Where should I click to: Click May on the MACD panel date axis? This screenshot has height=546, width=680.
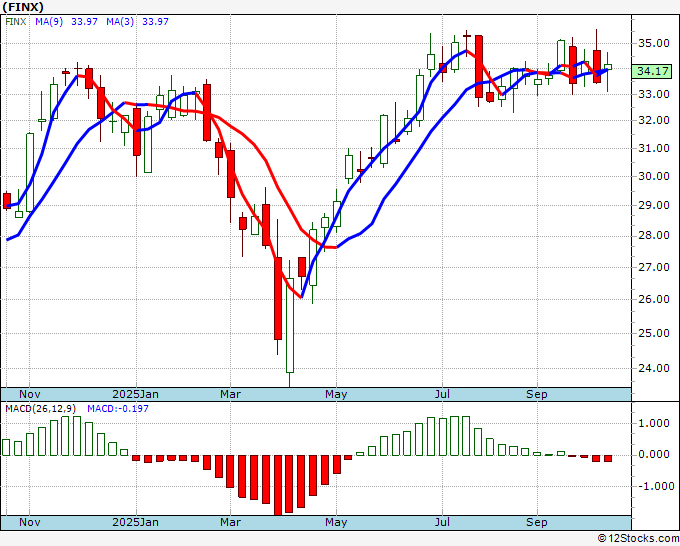[336, 522]
